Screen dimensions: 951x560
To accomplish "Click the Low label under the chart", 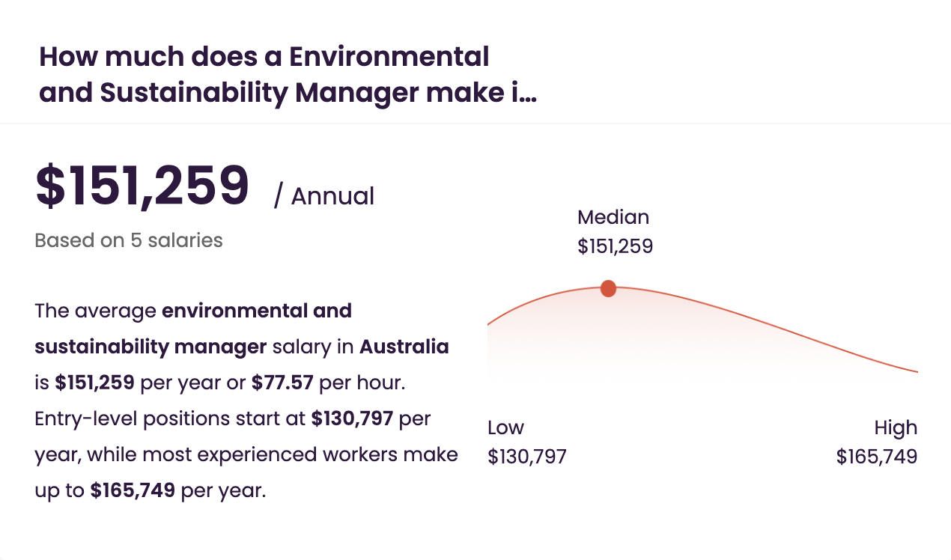I will (505, 427).
